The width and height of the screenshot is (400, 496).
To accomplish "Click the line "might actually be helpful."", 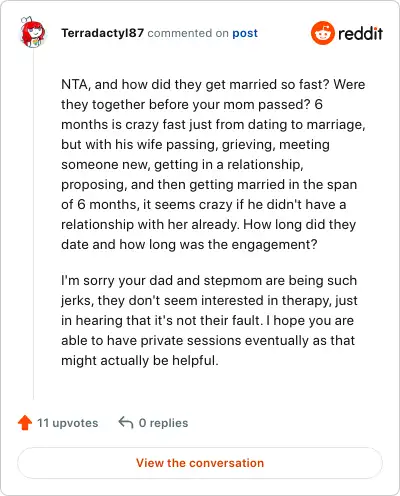I will pos(140,360).
